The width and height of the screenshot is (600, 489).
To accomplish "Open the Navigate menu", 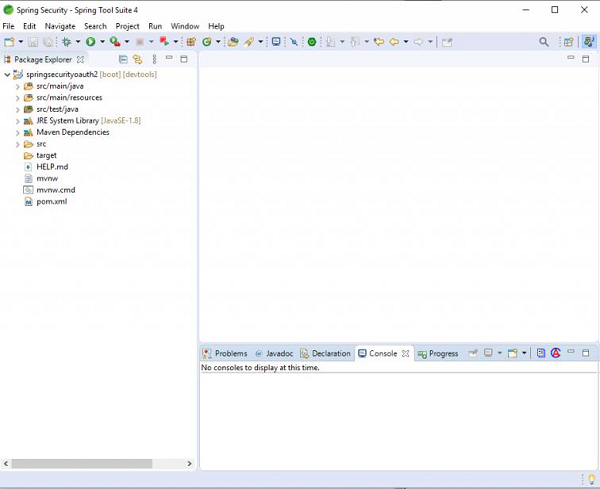I will pos(60,26).
